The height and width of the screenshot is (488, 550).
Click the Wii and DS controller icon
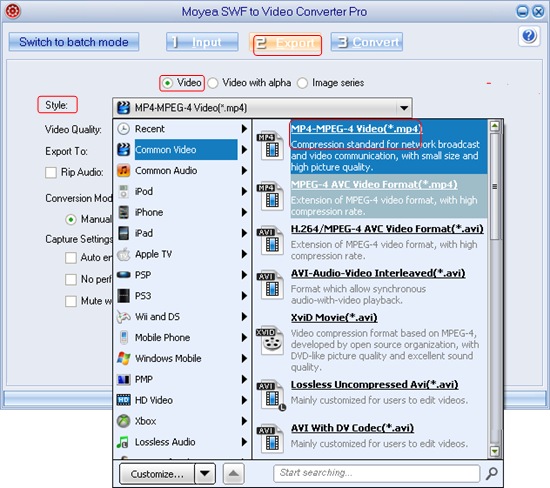click(x=123, y=317)
